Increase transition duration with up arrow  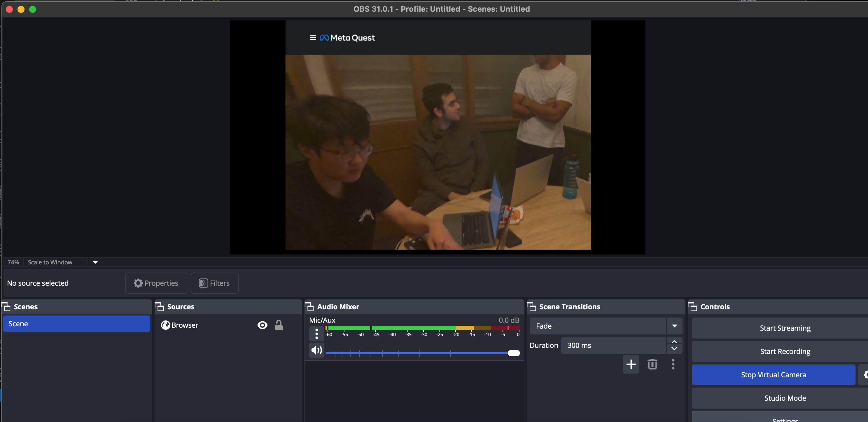(x=674, y=342)
